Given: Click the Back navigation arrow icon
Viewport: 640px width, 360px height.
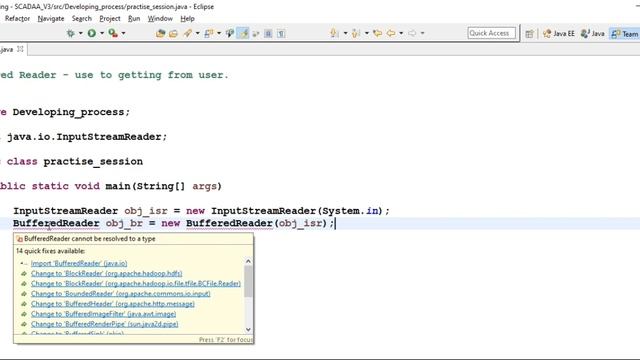Looking at the screenshot, I should point(391,33).
